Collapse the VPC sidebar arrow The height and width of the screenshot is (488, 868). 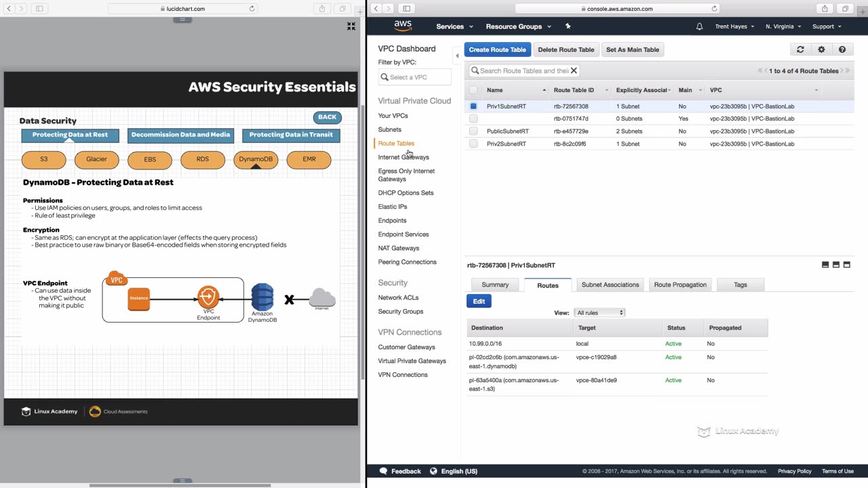tap(456, 56)
